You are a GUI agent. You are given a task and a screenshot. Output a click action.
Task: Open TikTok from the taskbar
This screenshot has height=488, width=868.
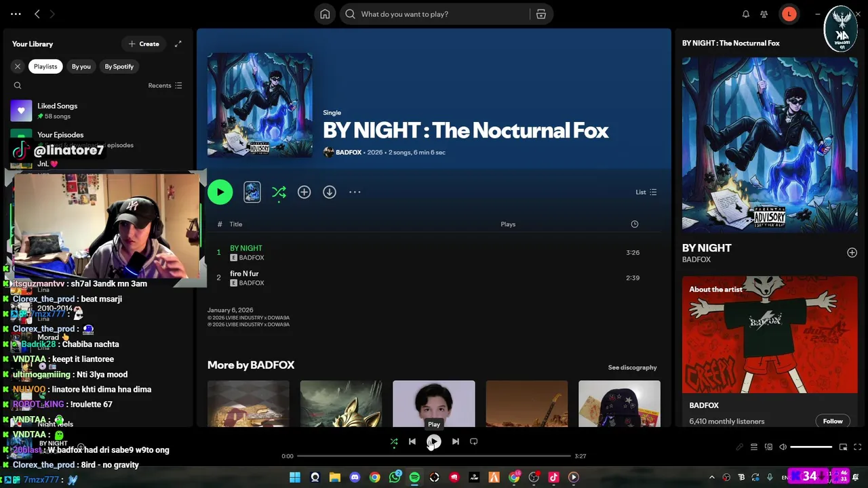553,478
